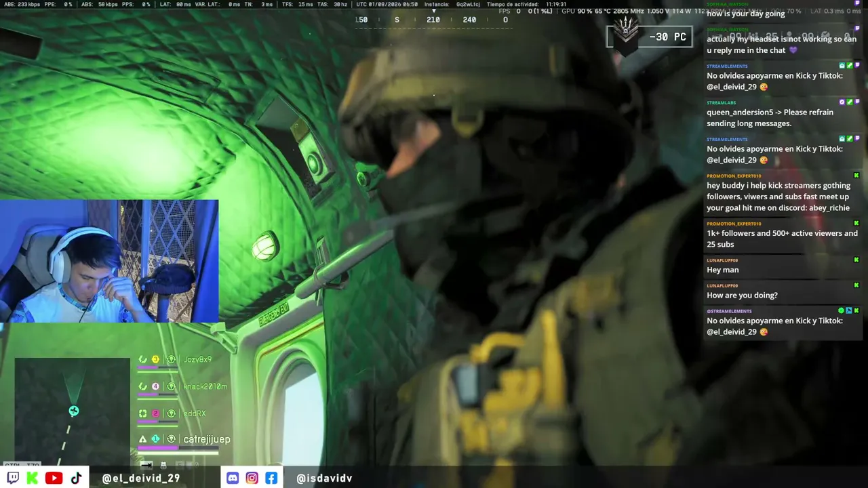Screen dimensions: 868x488
Task: Click the 'S' heading on the compass
Action: (x=397, y=20)
